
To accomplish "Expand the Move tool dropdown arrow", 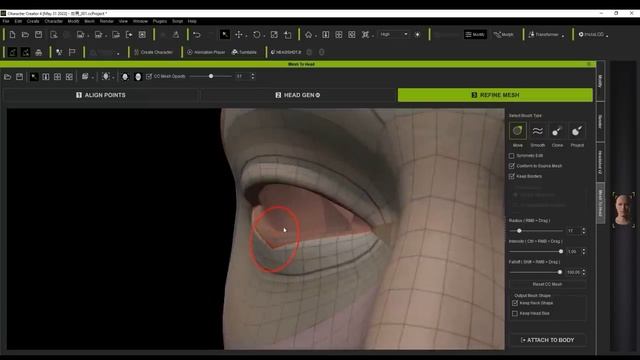I will click(x=247, y=36).
